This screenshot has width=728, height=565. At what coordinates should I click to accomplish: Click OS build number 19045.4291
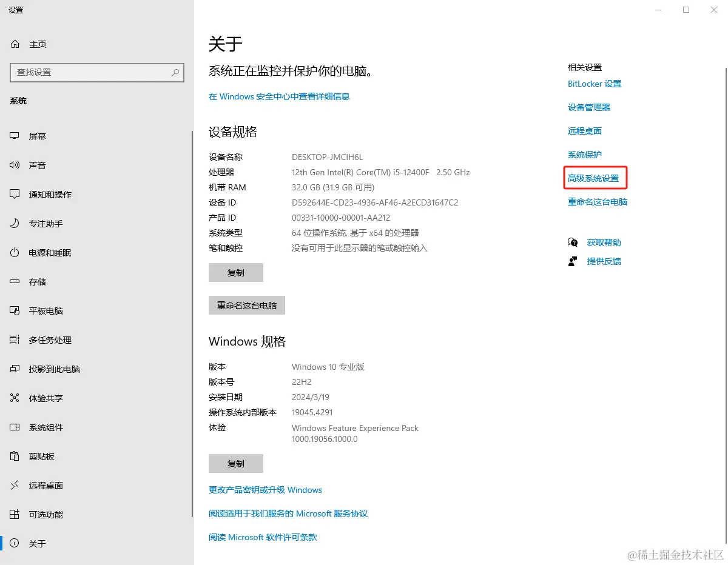click(312, 412)
